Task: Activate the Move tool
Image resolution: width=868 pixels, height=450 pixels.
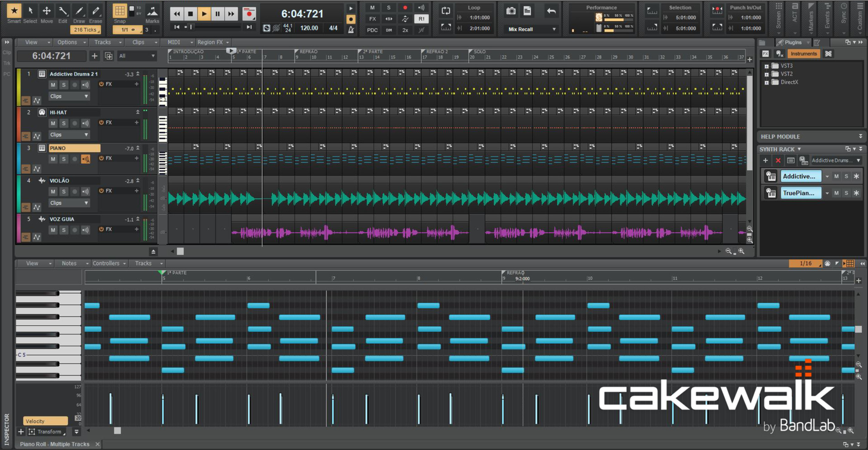Action: pyautogui.click(x=47, y=11)
